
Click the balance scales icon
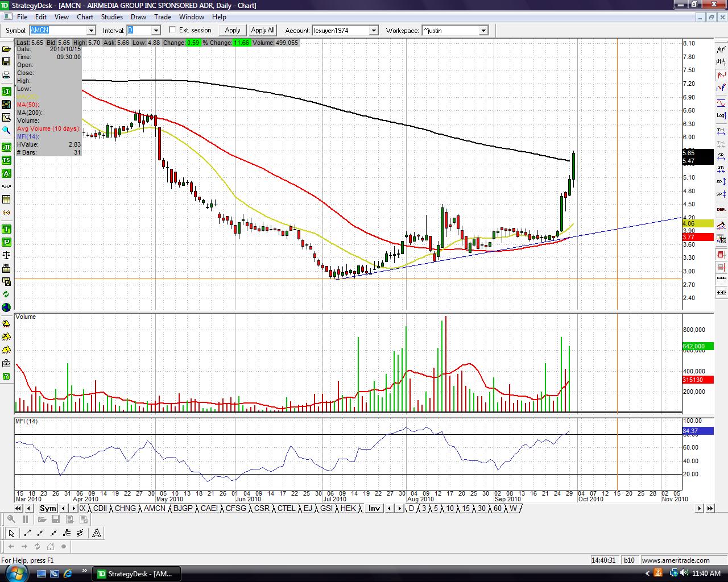[6, 255]
